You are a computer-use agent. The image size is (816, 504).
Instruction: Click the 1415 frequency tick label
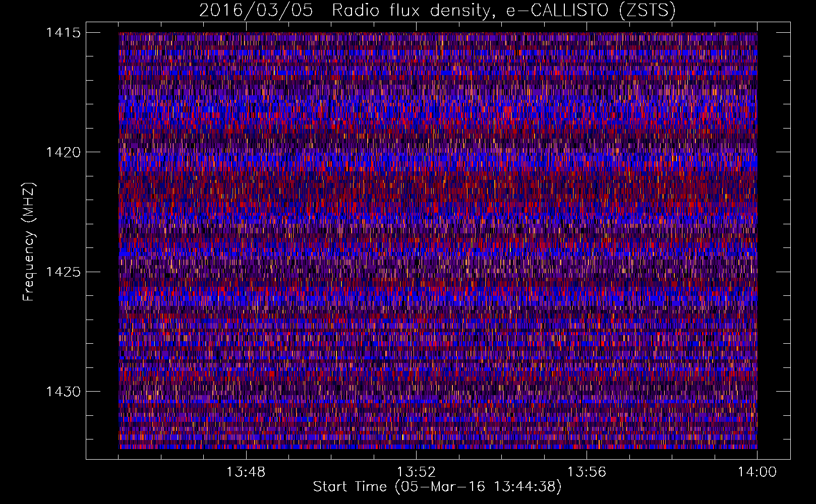coord(63,33)
